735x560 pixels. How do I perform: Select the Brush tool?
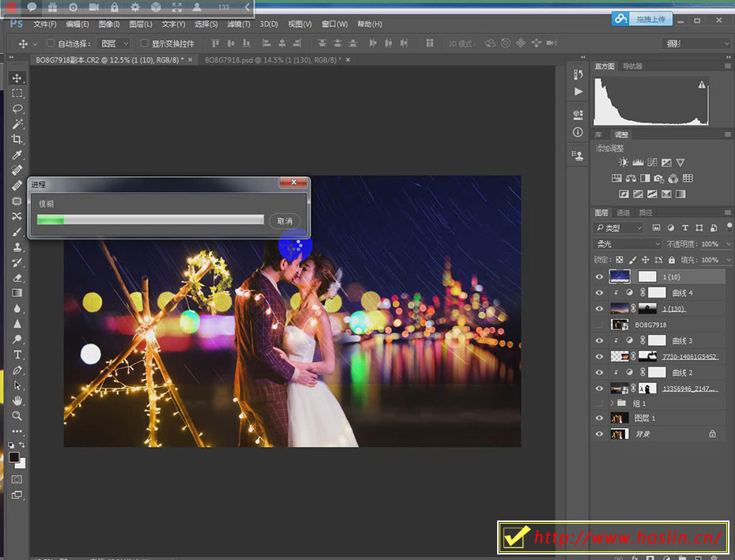tap(17, 231)
